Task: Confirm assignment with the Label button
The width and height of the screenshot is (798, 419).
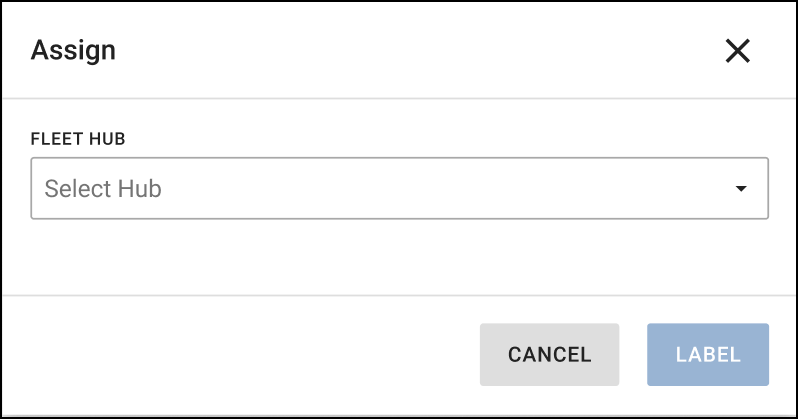Action: click(708, 354)
